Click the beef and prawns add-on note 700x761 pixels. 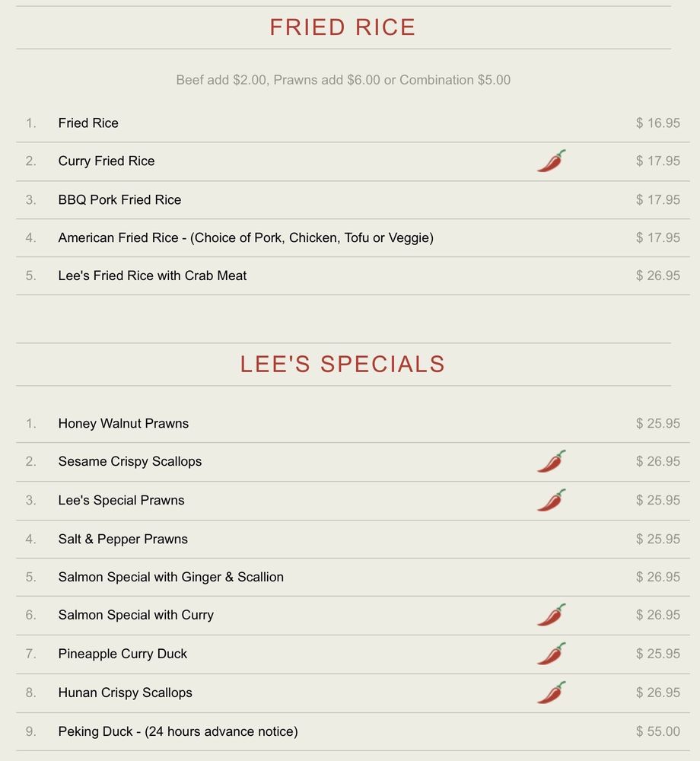(343, 80)
